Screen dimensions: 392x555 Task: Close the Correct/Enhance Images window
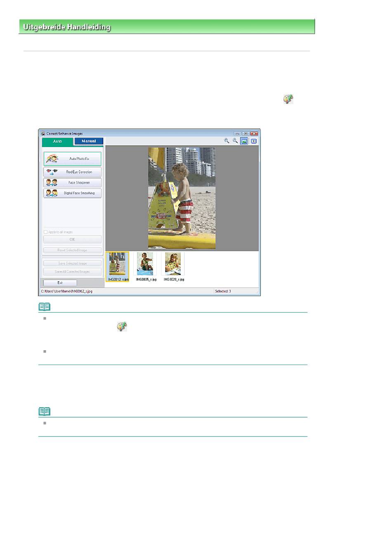pos(254,134)
